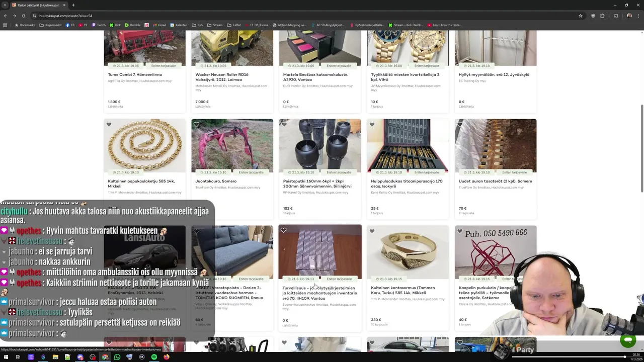The width and height of the screenshot is (644, 362).
Task: Open the Juontokoura red implement photo
Action: pos(232,146)
